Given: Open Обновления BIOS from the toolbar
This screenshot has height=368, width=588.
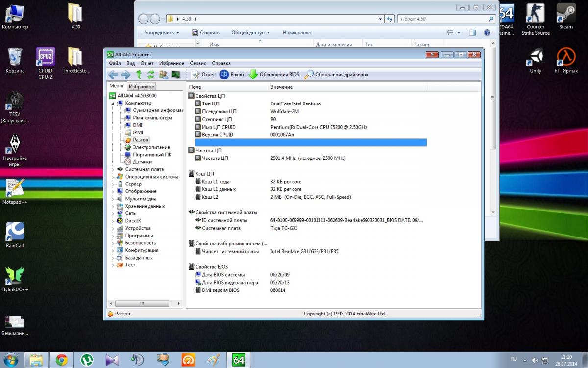Looking at the screenshot, I should pos(273,75).
